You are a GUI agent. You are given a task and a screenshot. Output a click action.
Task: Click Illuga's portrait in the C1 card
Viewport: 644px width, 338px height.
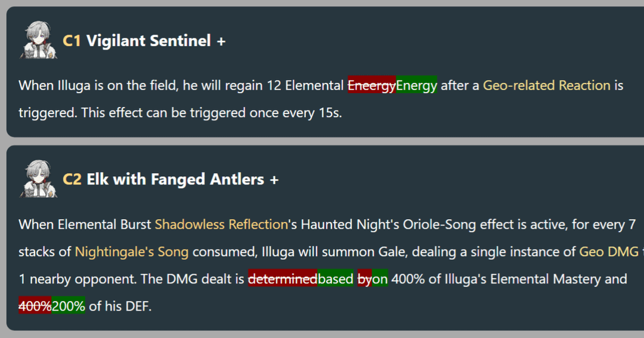tap(39, 41)
